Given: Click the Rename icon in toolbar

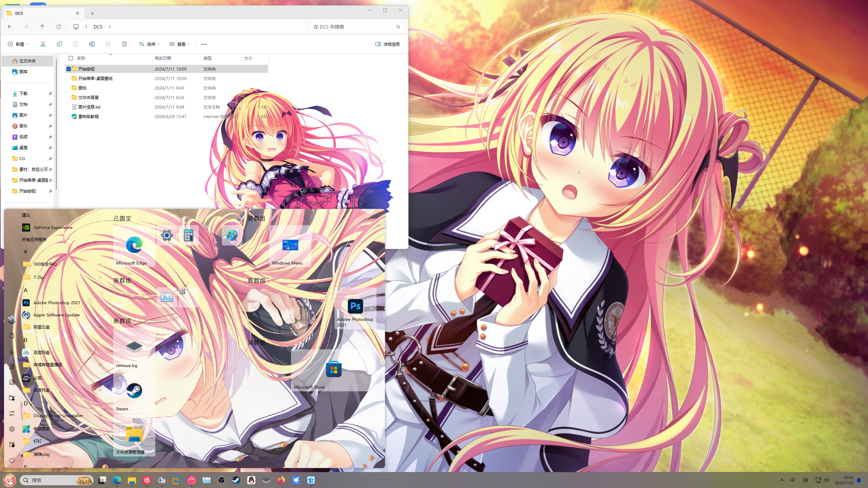Looking at the screenshot, I should point(92,44).
